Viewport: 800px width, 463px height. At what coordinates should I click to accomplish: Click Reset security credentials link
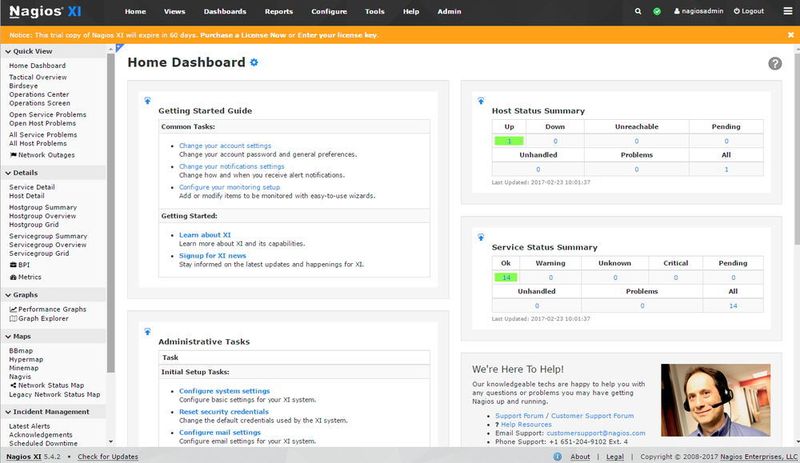(x=223, y=412)
